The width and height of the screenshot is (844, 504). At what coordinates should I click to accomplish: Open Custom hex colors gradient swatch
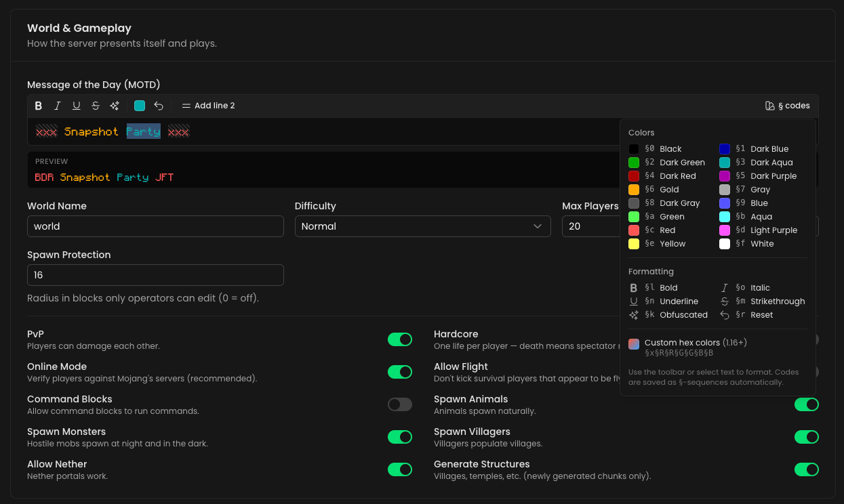[x=634, y=343]
